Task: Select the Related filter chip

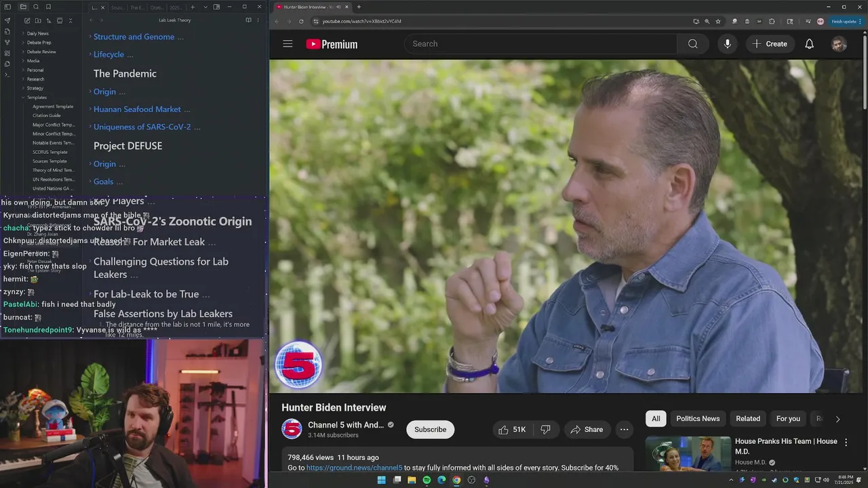Action: (748, 419)
